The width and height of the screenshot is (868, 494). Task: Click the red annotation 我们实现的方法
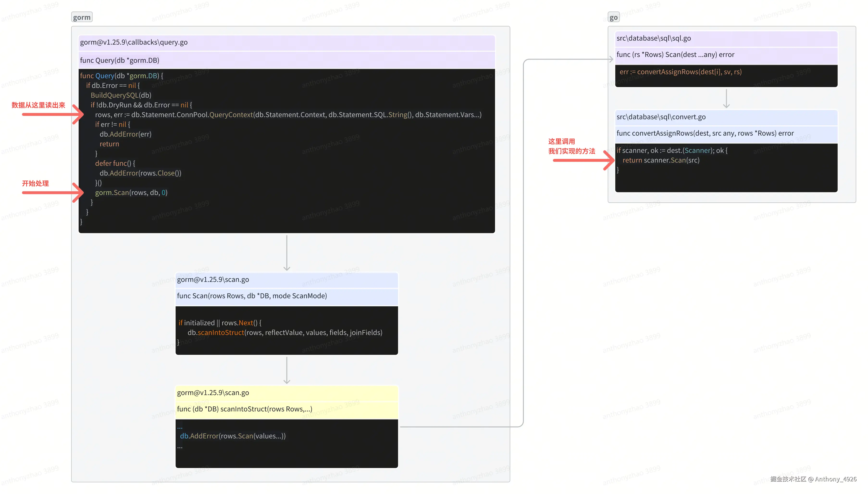[x=571, y=151]
